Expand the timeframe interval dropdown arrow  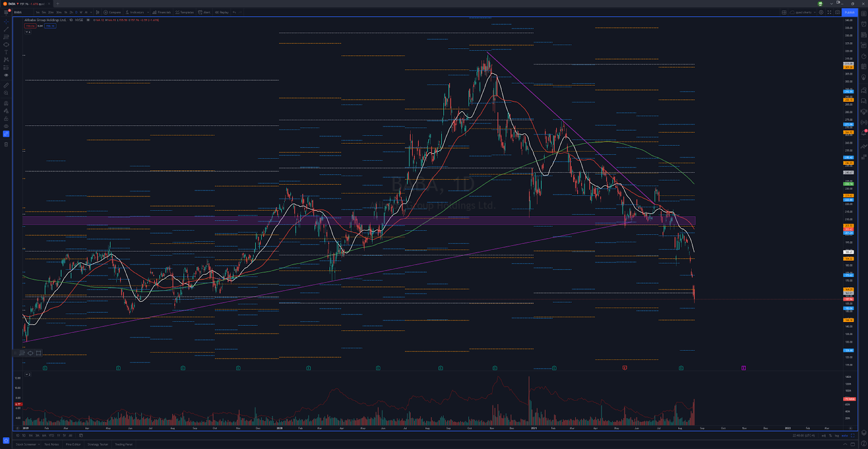(x=91, y=12)
